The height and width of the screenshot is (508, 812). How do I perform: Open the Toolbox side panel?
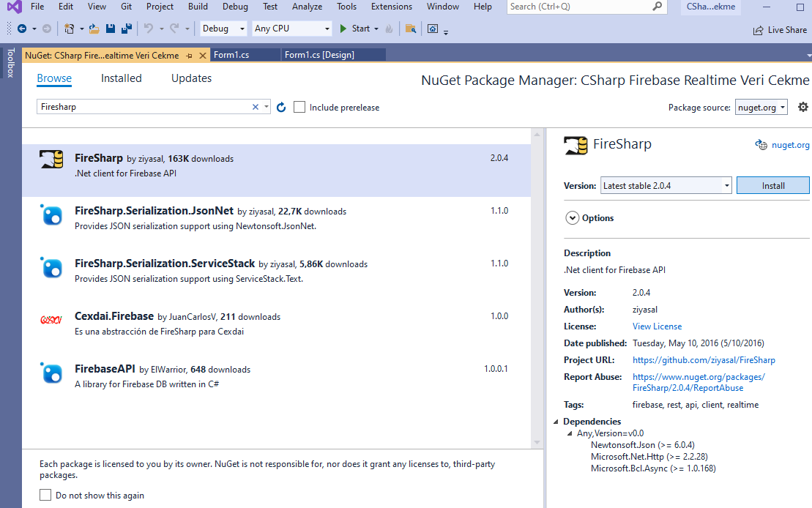coord(10,63)
